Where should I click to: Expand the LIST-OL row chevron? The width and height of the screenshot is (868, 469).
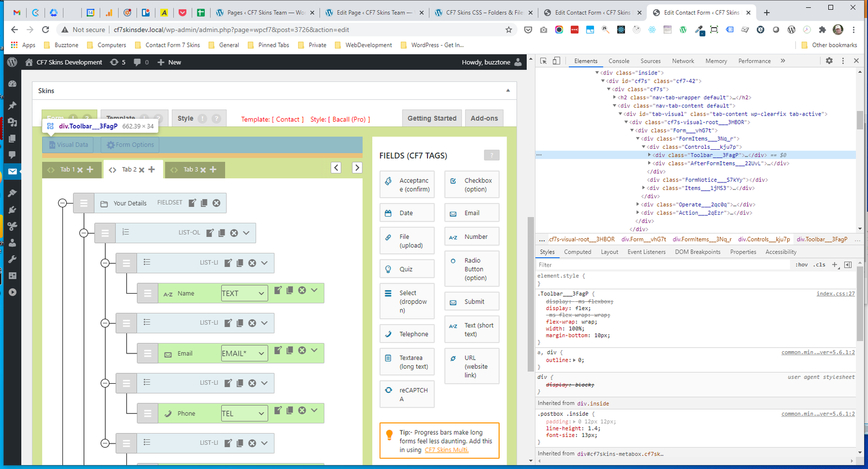246,233
